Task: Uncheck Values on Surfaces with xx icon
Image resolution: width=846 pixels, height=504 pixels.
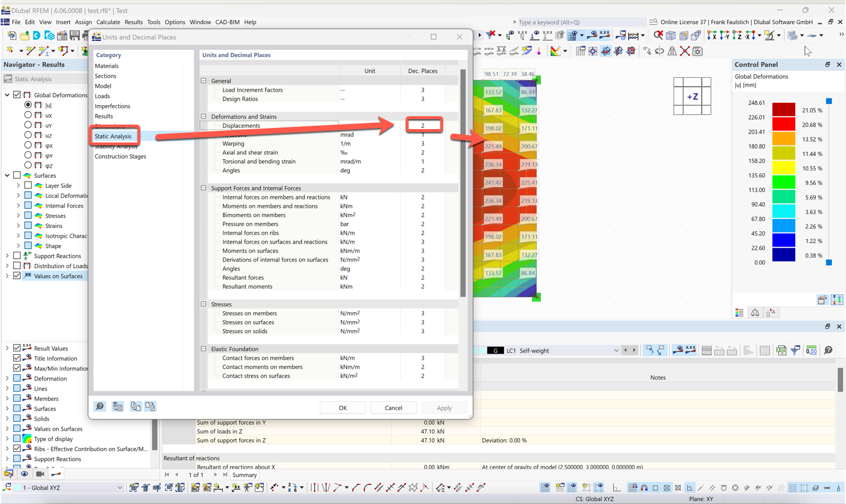Action: [x=17, y=276]
